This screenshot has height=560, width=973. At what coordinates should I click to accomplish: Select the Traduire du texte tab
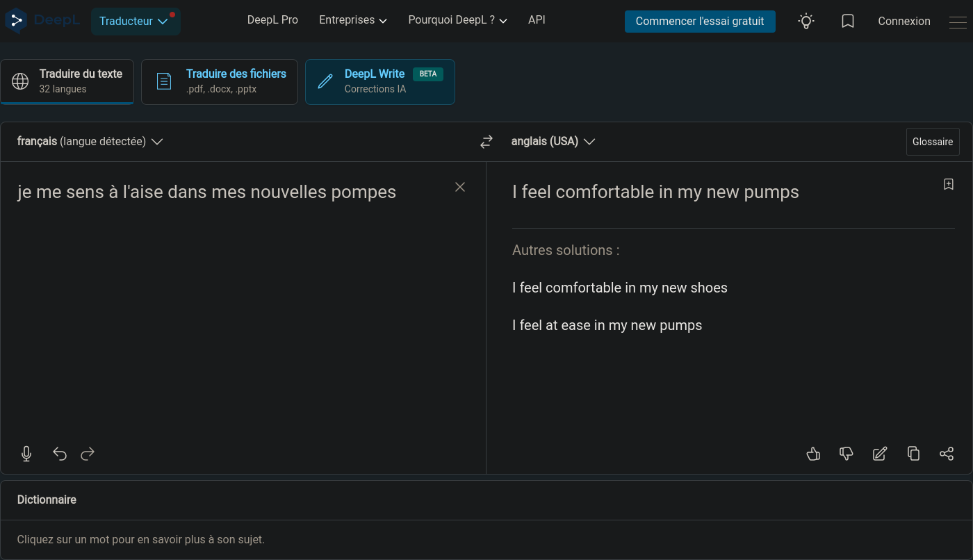click(67, 81)
